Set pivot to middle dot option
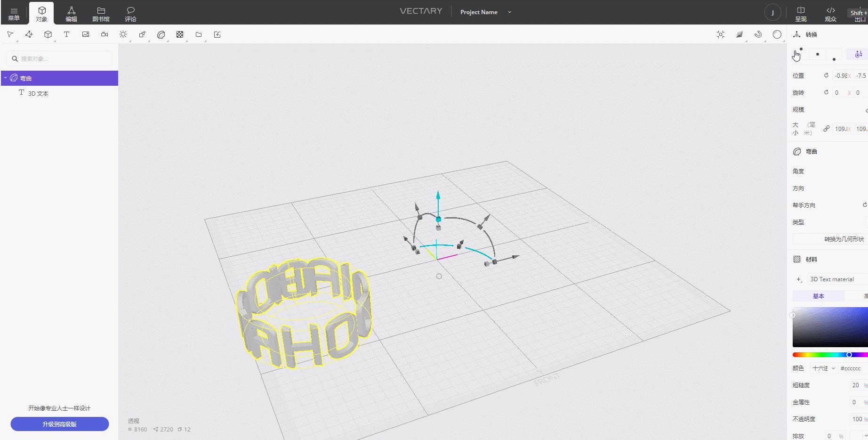 [818, 54]
